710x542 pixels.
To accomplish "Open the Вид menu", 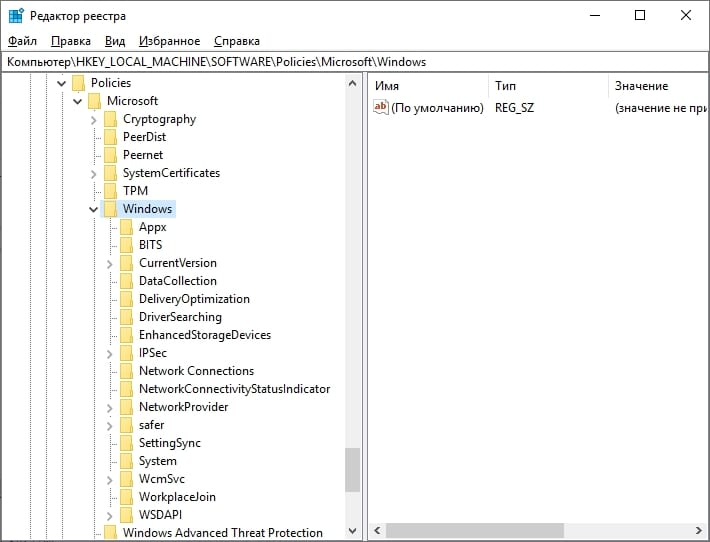I will [x=115, y=41].
